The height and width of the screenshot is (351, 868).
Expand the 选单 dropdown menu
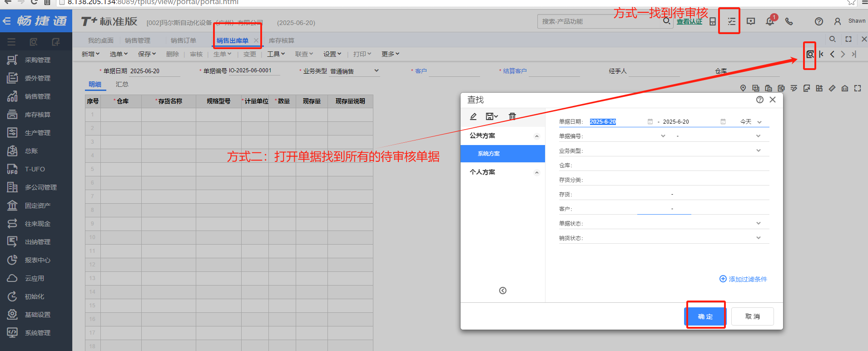pos(119,54)
